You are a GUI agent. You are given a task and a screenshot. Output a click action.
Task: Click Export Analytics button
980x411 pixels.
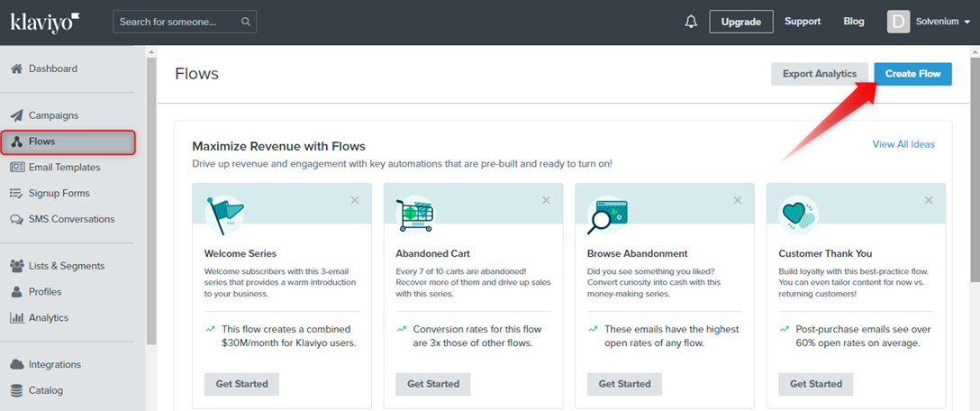point(820,74)
